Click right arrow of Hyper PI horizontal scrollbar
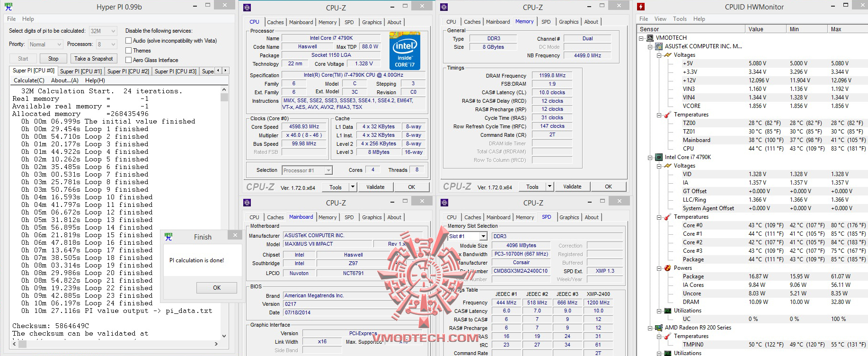868x356 pixels. click(x=216, y=344)
